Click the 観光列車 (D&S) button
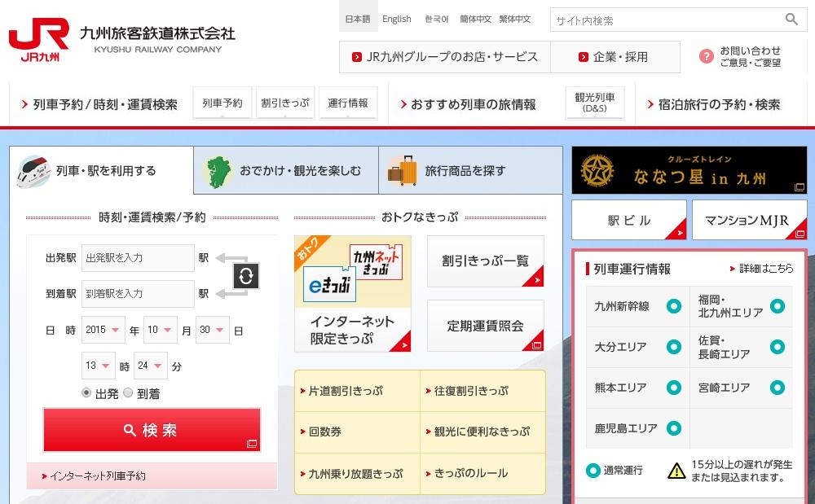Image resolution: width=815 pixels, height=504 pixels. tap(595, 103)
